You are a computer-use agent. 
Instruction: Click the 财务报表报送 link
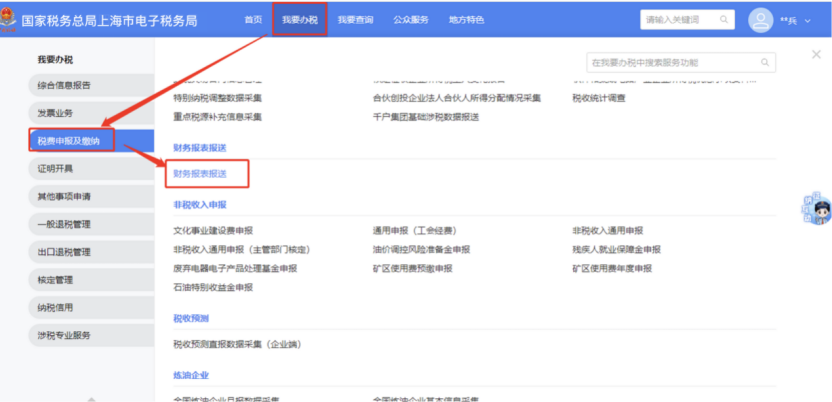[x=200, y=174]
